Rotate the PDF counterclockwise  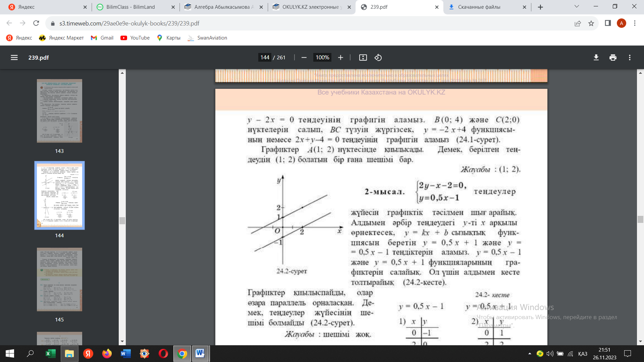(378, 58)
